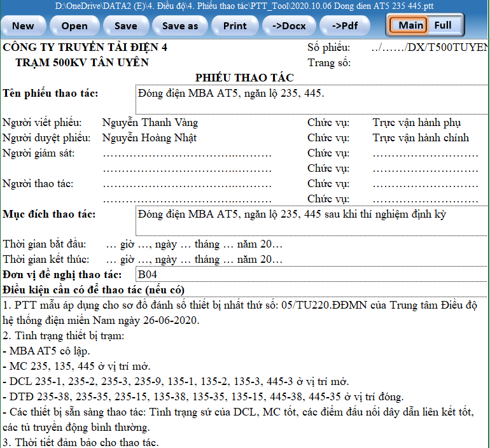Click the Thời gian kết thúc time field
Screen dimensions: 490x448
pos(194,260)
